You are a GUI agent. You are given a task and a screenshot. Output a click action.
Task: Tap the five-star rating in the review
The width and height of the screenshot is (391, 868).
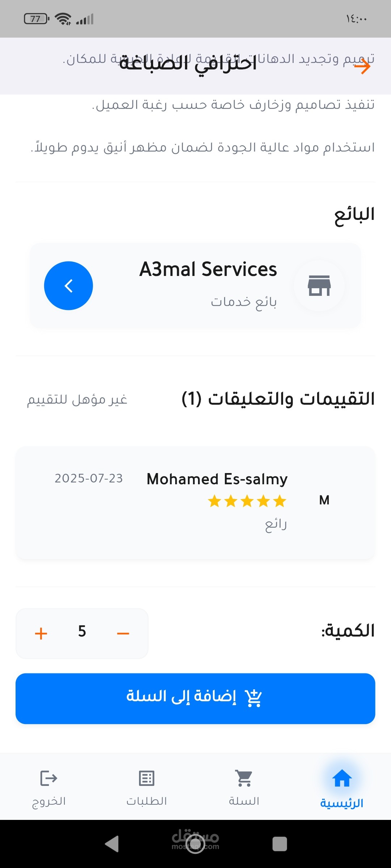click(x=247, y=501)
